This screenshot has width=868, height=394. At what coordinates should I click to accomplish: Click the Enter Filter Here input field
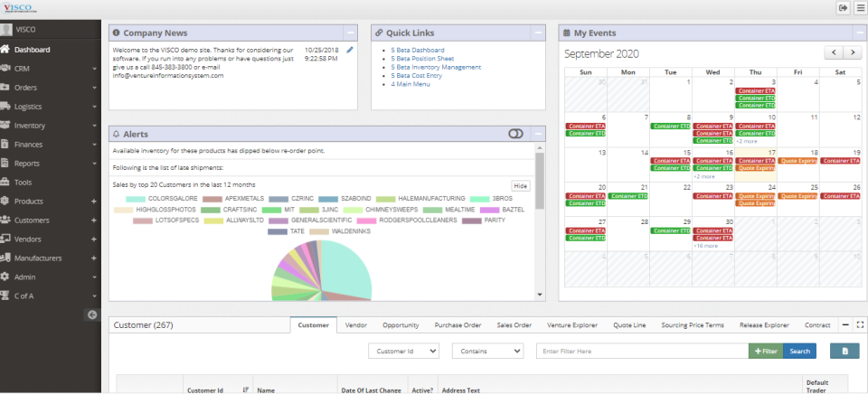pos(642,351)
